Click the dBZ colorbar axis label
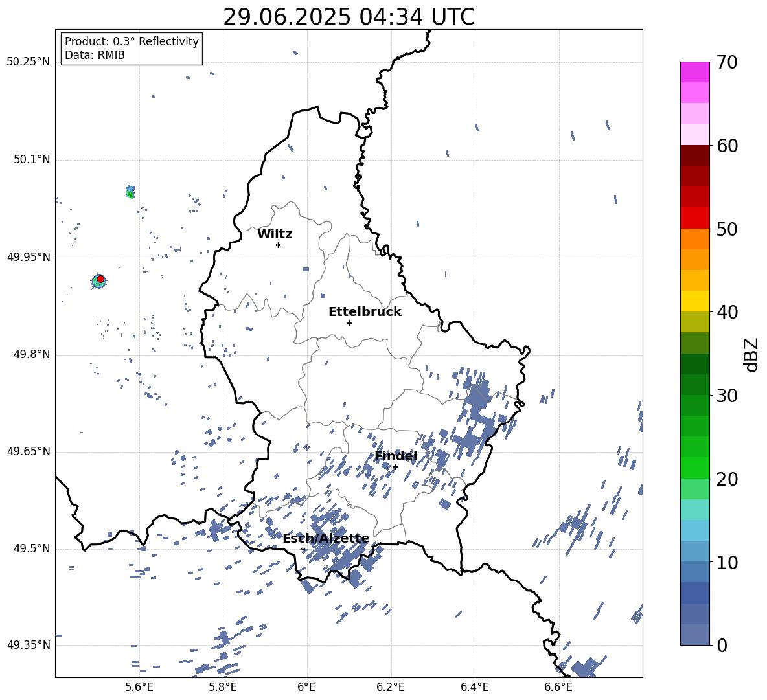This screenshot has width=767, height=700. point(752,355)
